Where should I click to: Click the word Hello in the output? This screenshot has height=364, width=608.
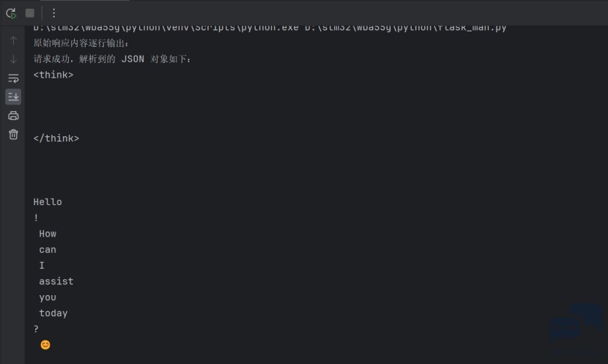pyautogui.click(x=48, y=202)
